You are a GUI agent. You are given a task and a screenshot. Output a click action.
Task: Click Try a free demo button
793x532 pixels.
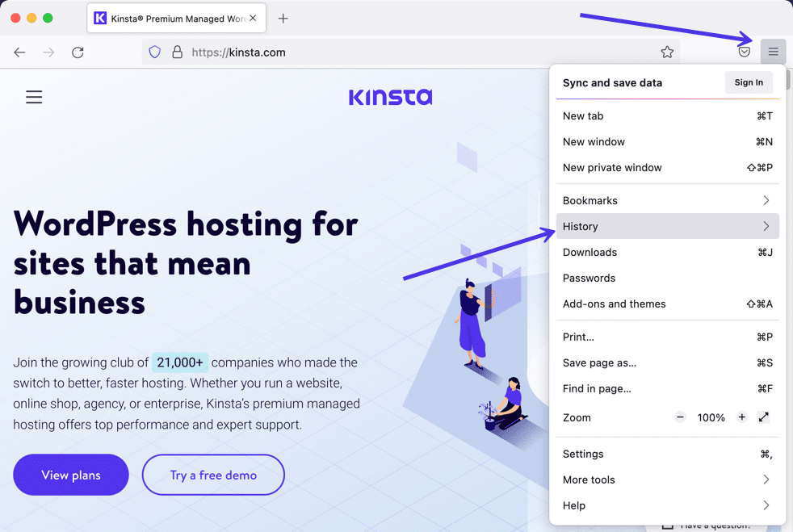pyautogui.click(x=213, y=475)
